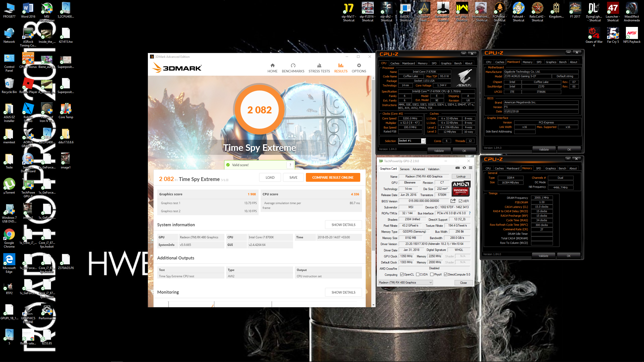
Task: Go to STRESS TESTS in 3DMark
Action: tap(319, 68)
